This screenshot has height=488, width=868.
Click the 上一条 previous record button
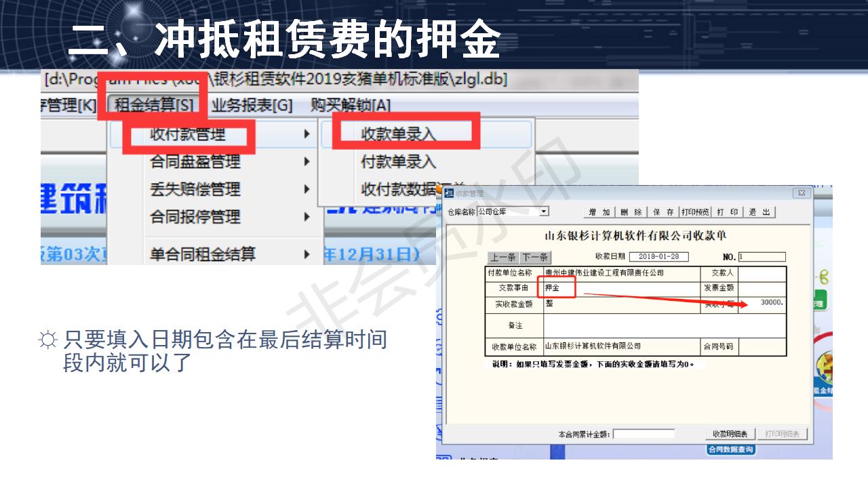pos(503,257)
